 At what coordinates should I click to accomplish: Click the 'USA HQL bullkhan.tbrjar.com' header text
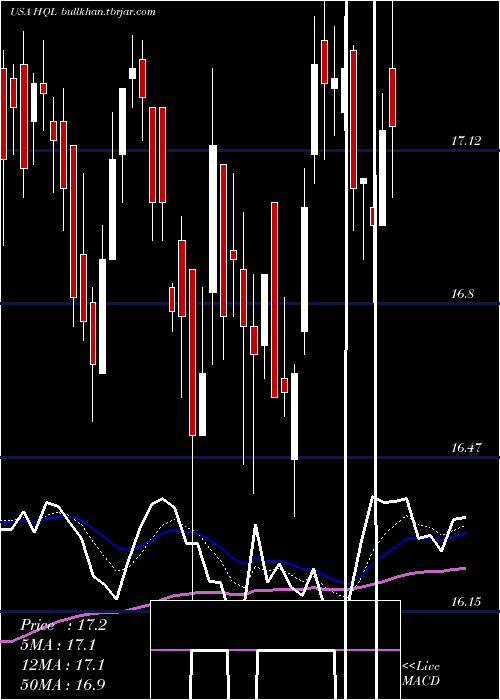pos(83,12)
